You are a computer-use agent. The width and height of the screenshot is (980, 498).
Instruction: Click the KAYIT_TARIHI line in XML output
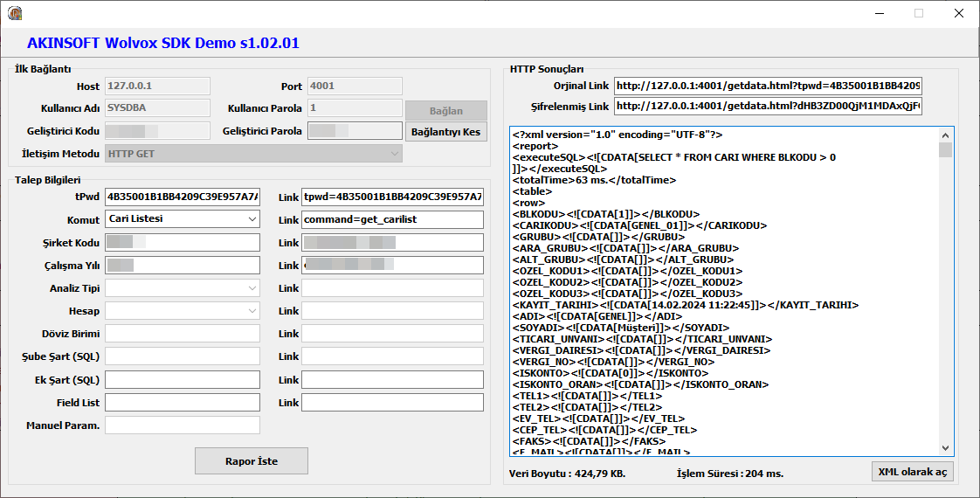[686, 305]
